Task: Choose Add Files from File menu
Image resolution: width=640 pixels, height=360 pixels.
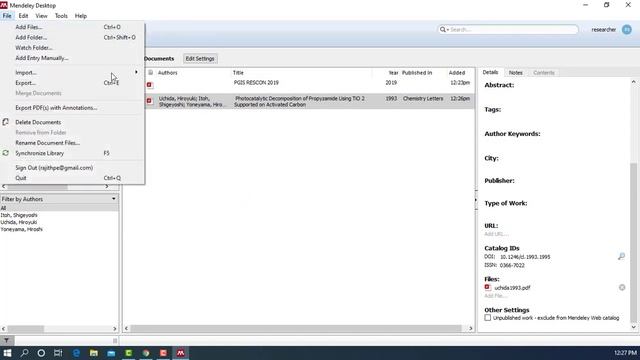Action: click(72, 27)
